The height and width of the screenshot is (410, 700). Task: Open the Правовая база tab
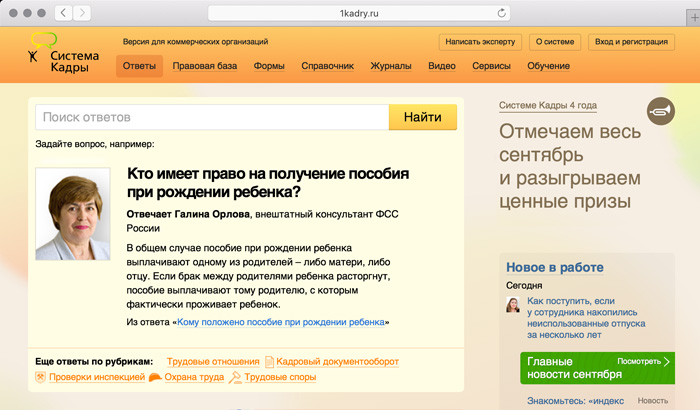tap(204, 66)
